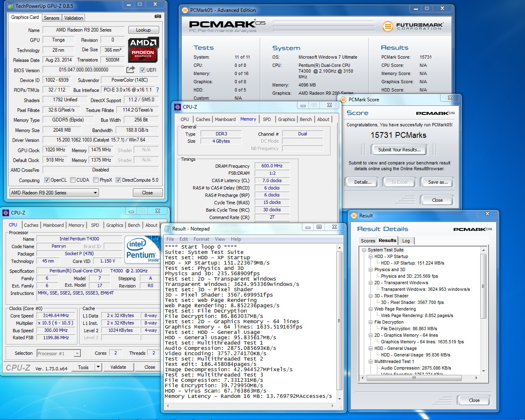Switch to the GPU-Z Validation tab
Screen dimensions: 525x420
74,18
